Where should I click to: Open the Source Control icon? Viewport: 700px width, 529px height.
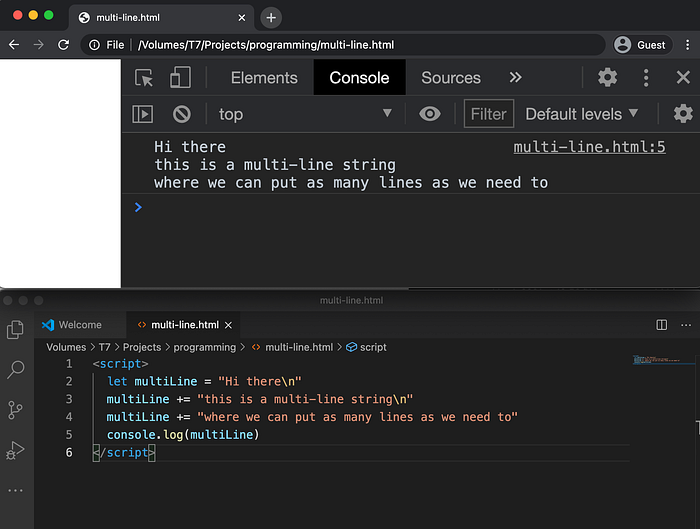coord(15,410)
